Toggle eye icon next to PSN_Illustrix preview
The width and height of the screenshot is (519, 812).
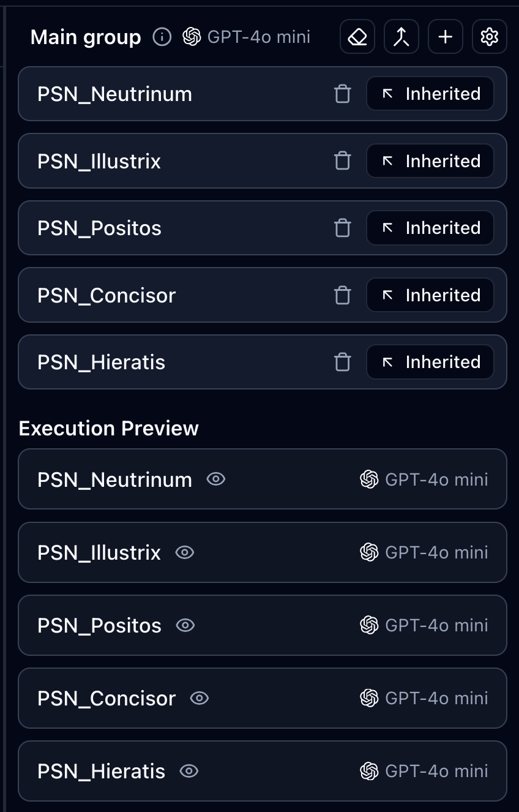185,552
